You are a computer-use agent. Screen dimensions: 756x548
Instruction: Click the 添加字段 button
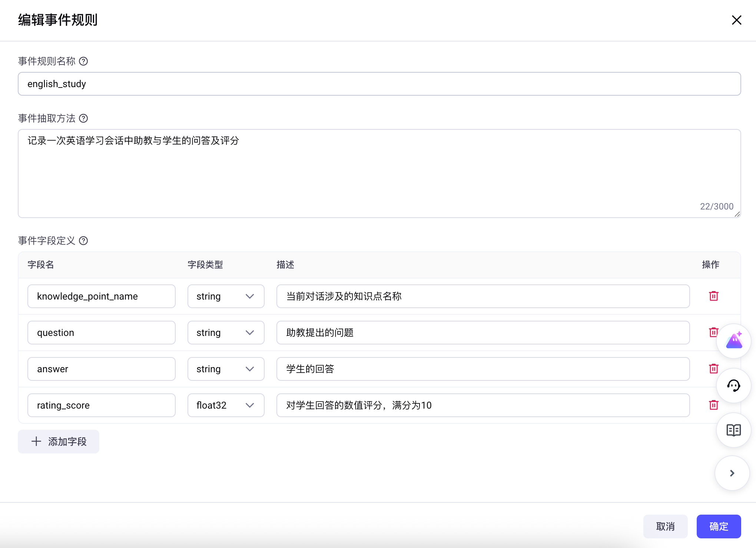59,442
